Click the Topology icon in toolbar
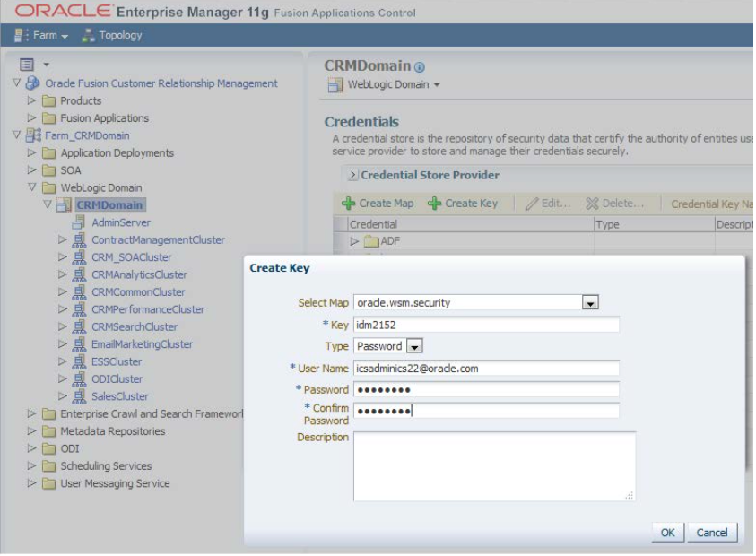The width and height of the screenshot is (756, 556). (88, 35)
